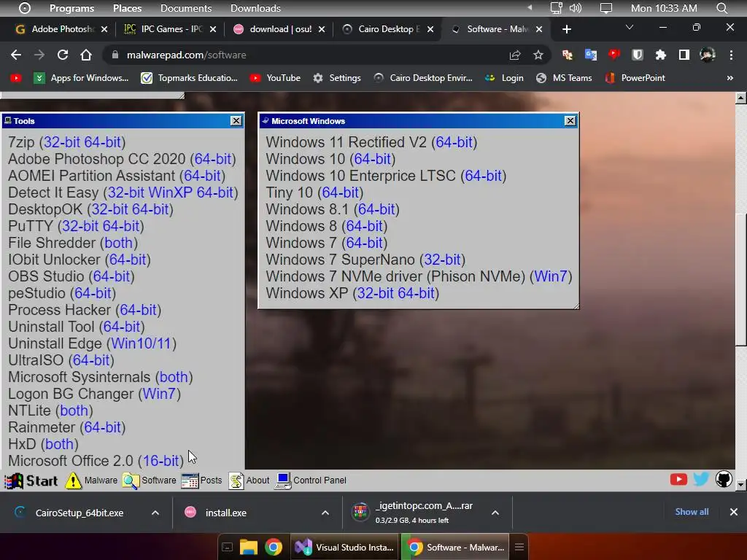Open the Downloads menu
The image size is (747, 560).
coord(255,8)
